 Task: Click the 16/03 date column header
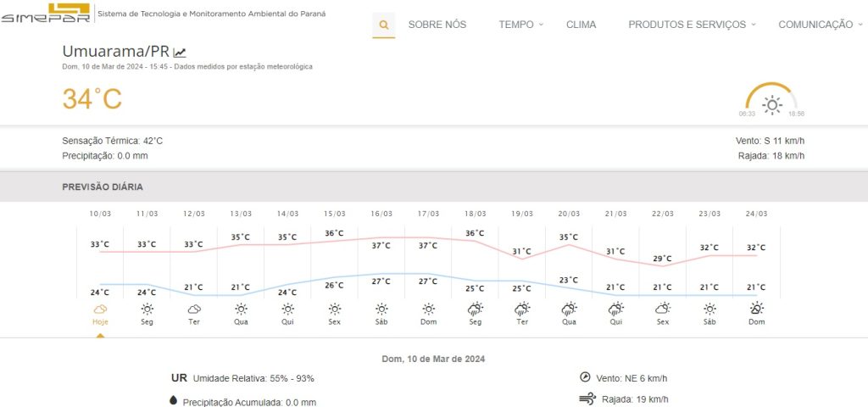tap(381, 214)
